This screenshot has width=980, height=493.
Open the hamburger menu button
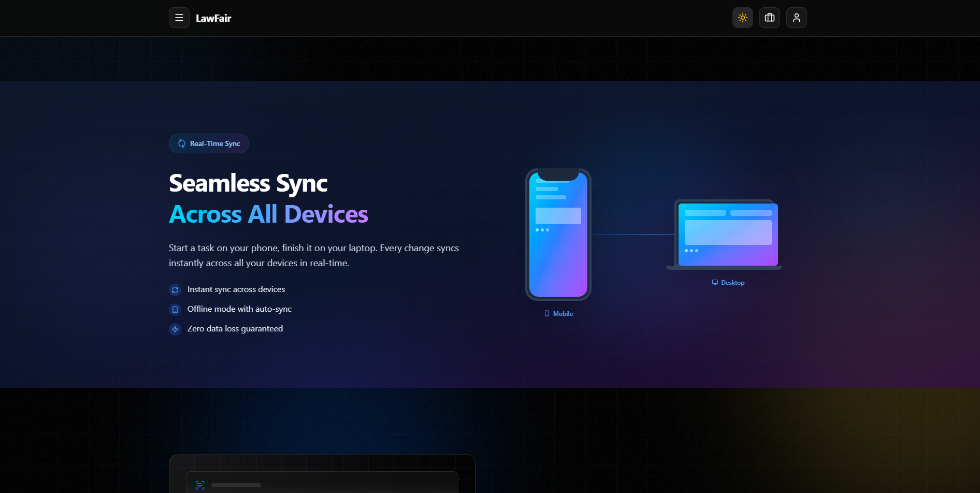coord(179,18)
